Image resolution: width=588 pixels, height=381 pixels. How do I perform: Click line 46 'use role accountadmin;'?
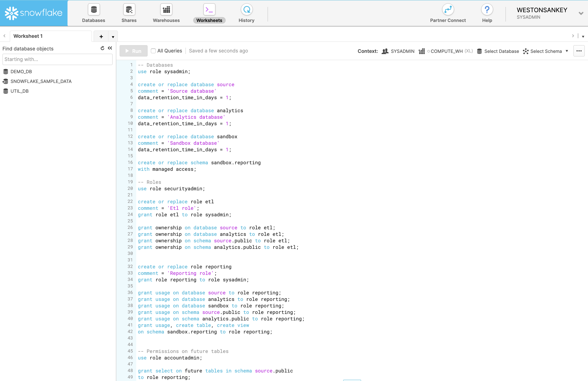point(170,358)
